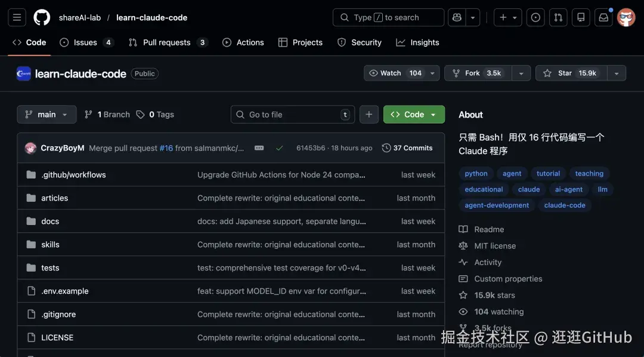Switch to the Pull requests tab
Image resolution: width=644 pixels, height=357 pixels.
[x=168, y=42]
